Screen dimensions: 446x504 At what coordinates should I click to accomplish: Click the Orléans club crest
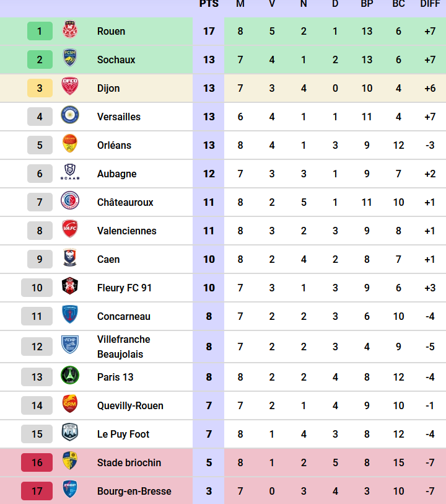(69, 144)
